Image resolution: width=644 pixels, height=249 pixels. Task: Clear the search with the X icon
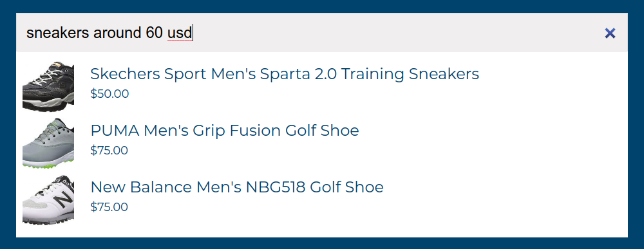pos(610,33)
